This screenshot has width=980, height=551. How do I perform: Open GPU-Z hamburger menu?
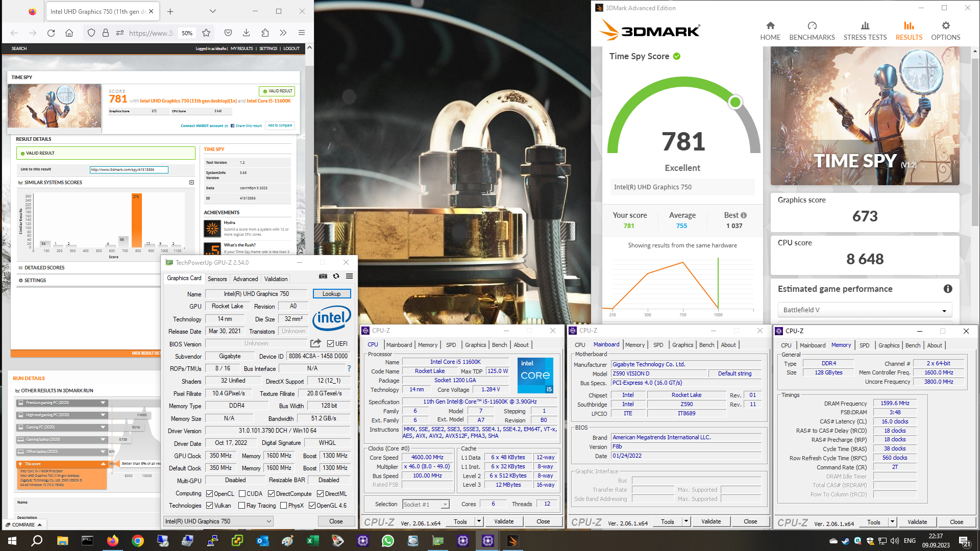[350, 276]
